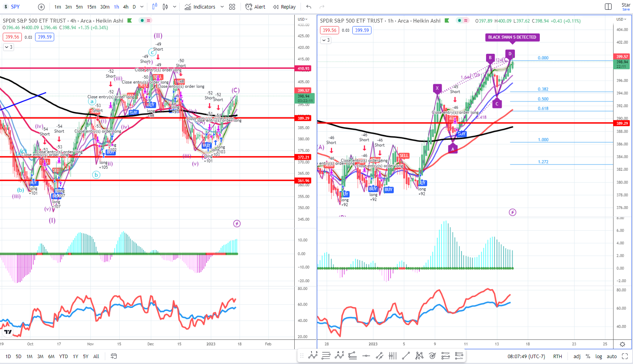
Task: Select the Fib Time Zone vertical lines tool
Action: pos(393,356)
